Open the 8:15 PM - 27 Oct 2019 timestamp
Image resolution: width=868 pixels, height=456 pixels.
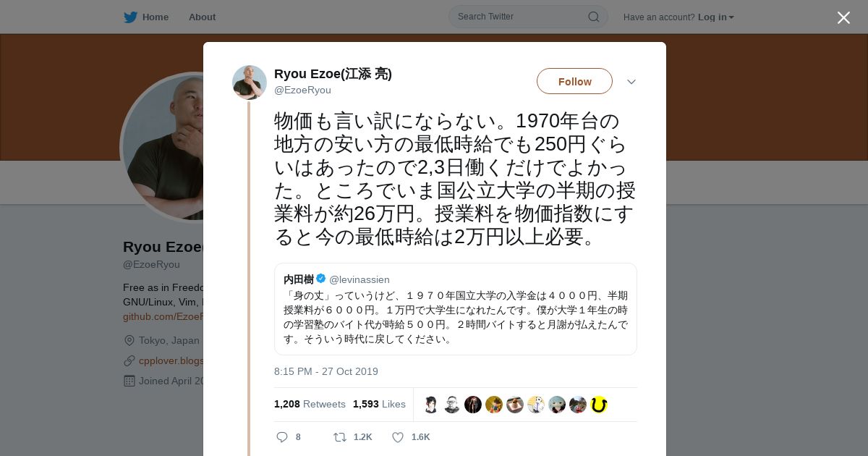pos(326,371)
